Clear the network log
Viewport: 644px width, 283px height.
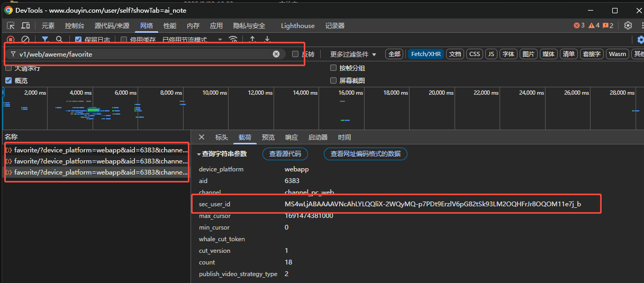coord(25,40)
